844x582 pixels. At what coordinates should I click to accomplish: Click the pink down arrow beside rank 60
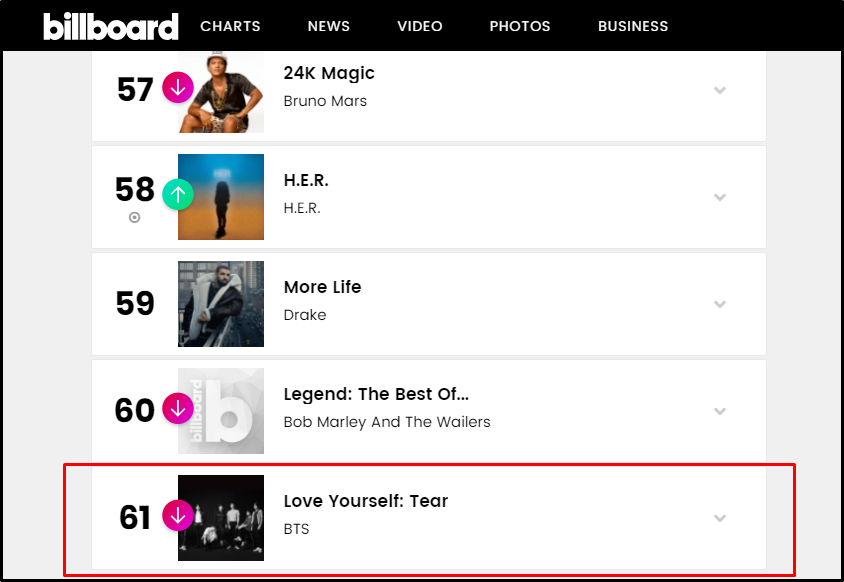click(x=177, y=408)
